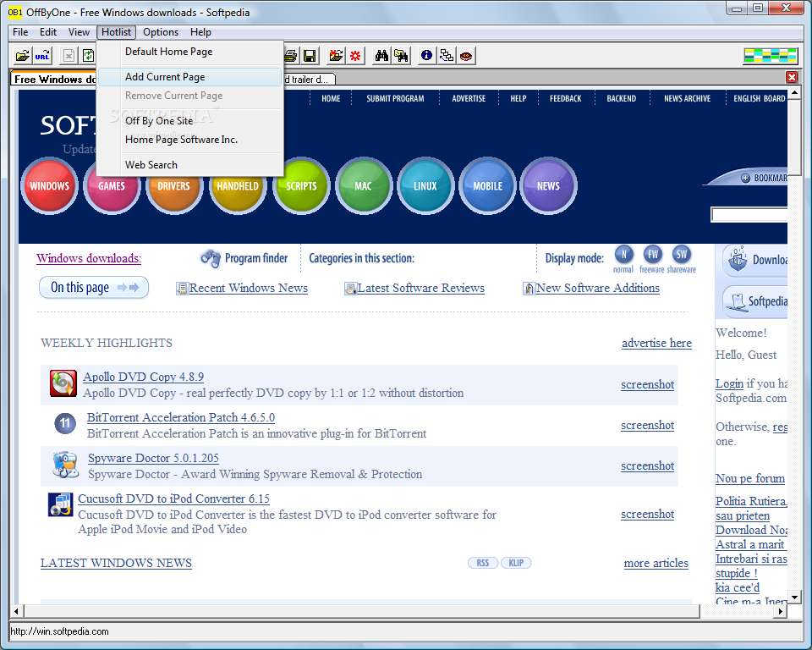The height and width of the screenshot is (650, 812).
Task: Click the green SCRIPTS category bubble
Action: [x=302, y=185]
